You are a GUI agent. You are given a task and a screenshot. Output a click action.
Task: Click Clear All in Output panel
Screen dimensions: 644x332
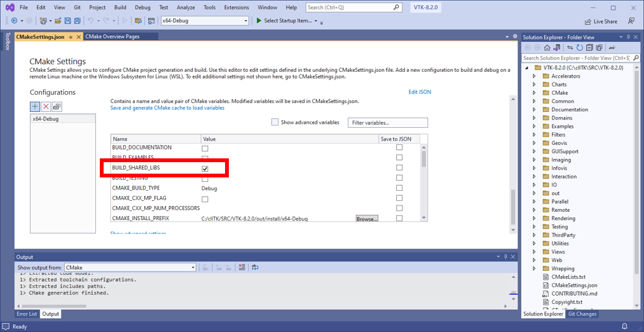click(242, 267)
